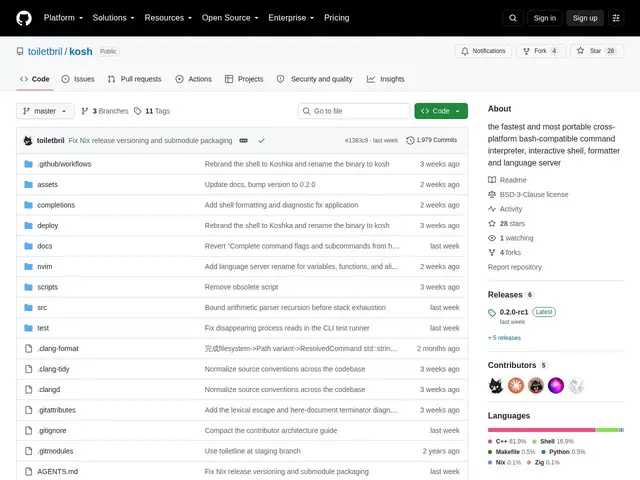Screen dimensions: 640x480
Task: Open the purple sphere contributor avatar
Action: [556, 385]
